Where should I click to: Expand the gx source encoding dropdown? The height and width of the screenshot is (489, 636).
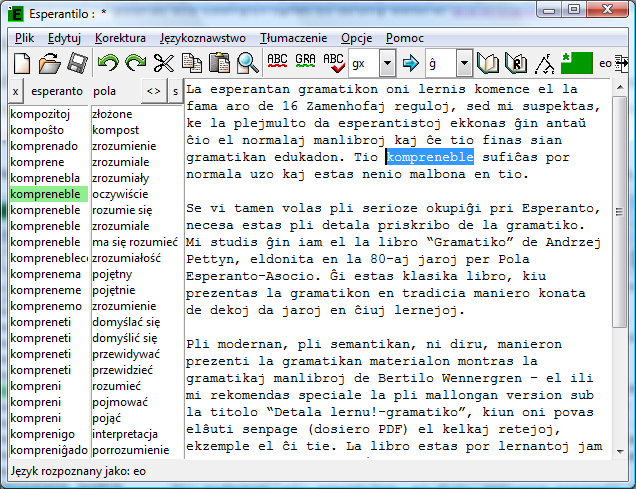(387, 63)
